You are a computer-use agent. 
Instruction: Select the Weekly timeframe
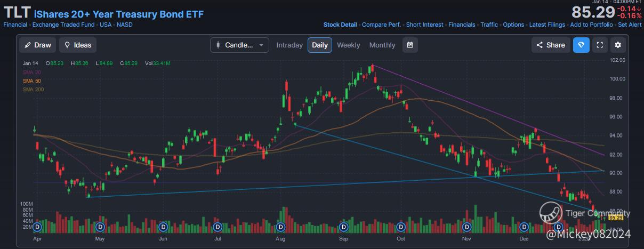(348, 45)
